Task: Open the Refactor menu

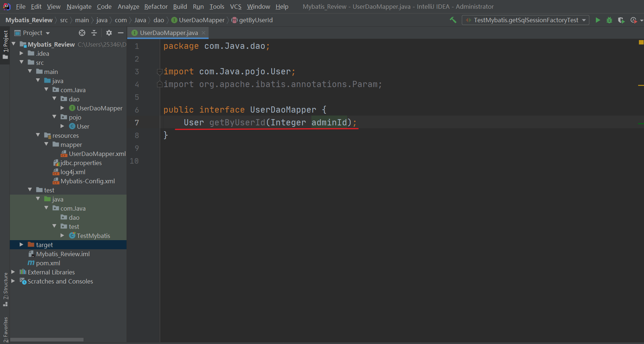Action: pos(156,7)
